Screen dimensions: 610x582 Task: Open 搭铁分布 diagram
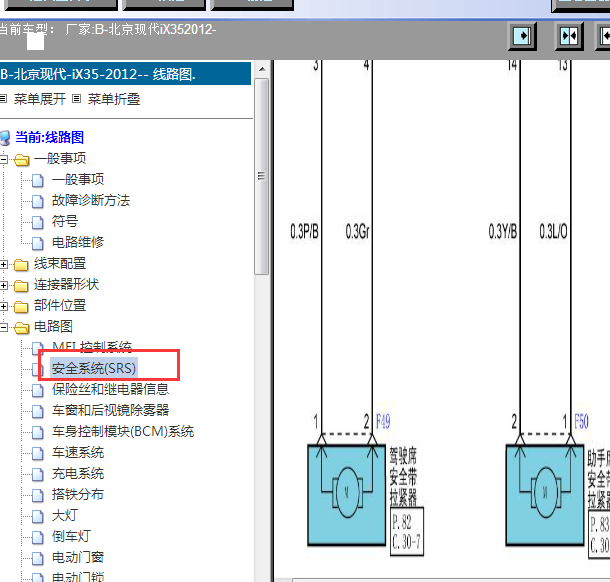[78, 494]
